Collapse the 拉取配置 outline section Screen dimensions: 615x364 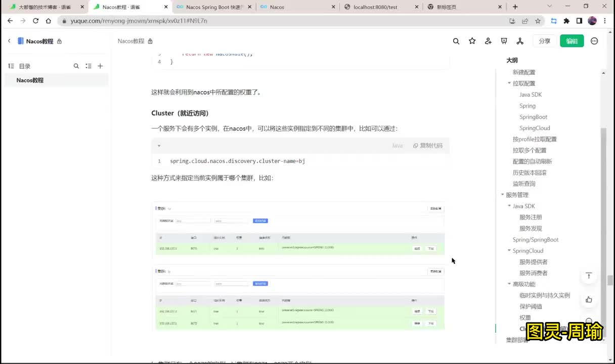tap(509, 83)
